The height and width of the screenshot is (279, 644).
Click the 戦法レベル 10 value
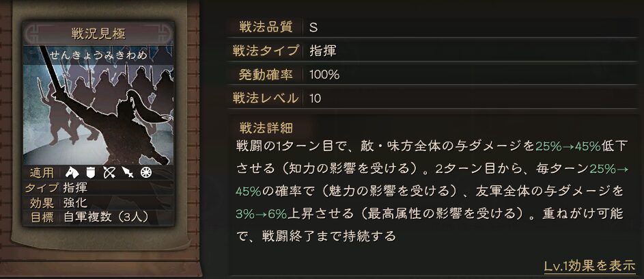tap(316, 98)
